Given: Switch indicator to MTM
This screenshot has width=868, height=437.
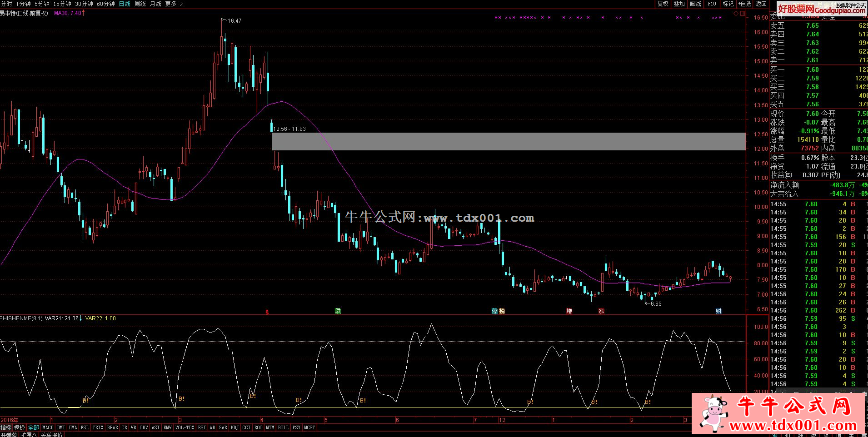Looking at the screenshot, I should click(x=270, y=427).
